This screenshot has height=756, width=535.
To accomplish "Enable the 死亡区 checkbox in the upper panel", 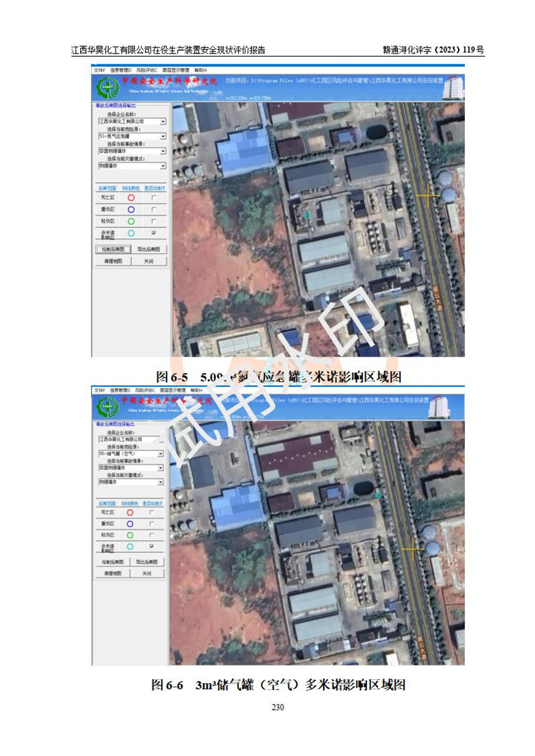I will pyautogui.click(x=154, y=198).
